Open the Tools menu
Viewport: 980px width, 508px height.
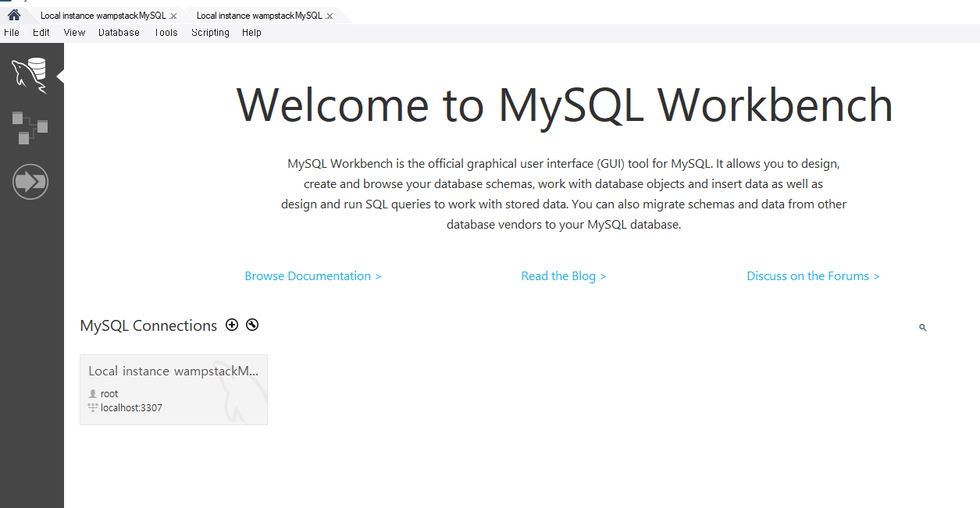click(x=166, y=32)
